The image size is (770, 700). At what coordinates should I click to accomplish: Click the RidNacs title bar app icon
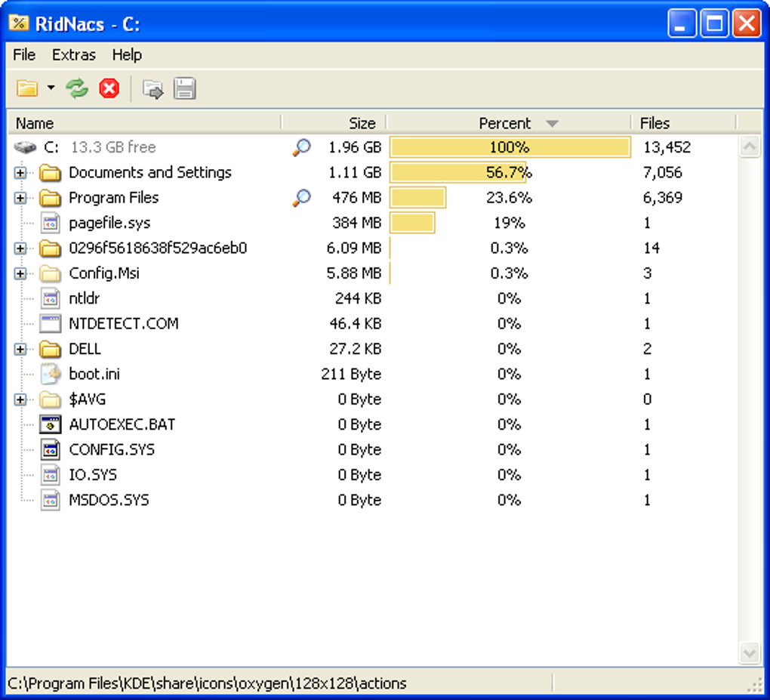click(x=19, y=23)
